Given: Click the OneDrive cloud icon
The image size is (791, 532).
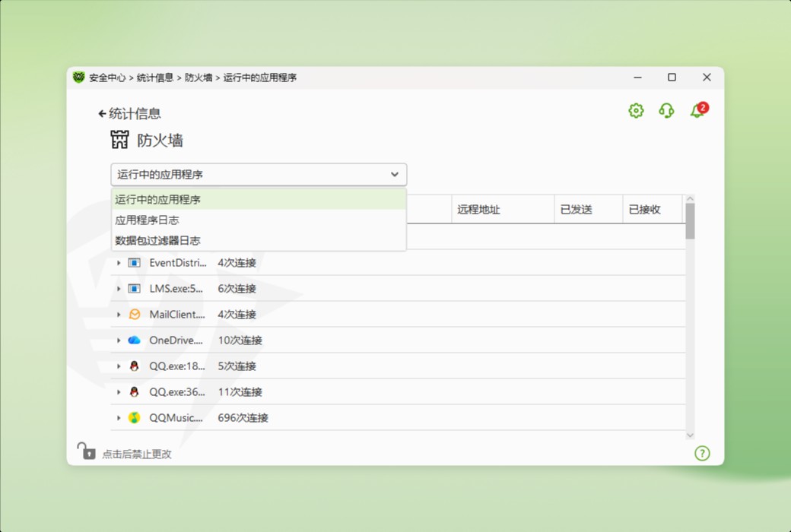Looking at the screenshot, I should tap(134, 340).
